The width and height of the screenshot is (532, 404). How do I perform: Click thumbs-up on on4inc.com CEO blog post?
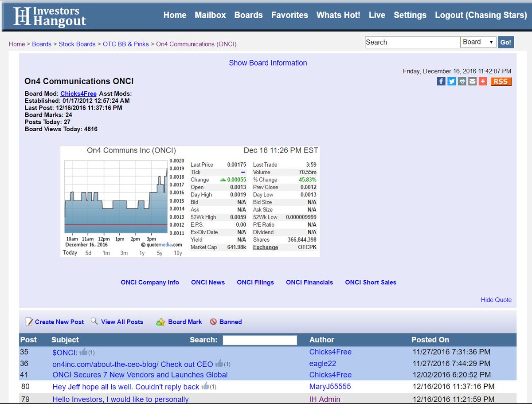tap(219, 364)
